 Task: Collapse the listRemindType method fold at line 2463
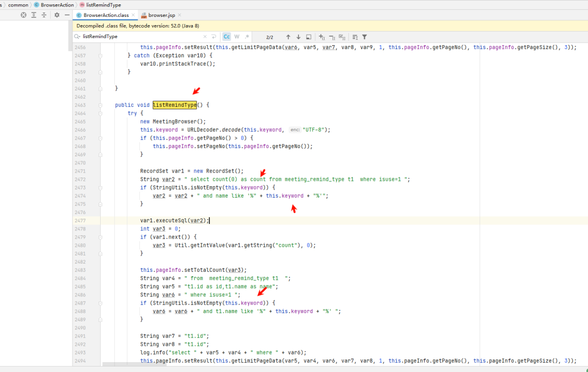tap(100, 105)
